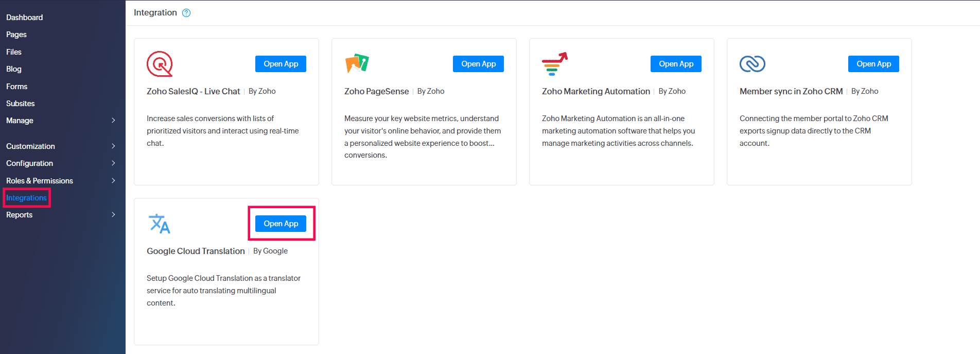Open App for Zoho SalesIQ Live Chat
Screen dimensions: 980x354
281,64
